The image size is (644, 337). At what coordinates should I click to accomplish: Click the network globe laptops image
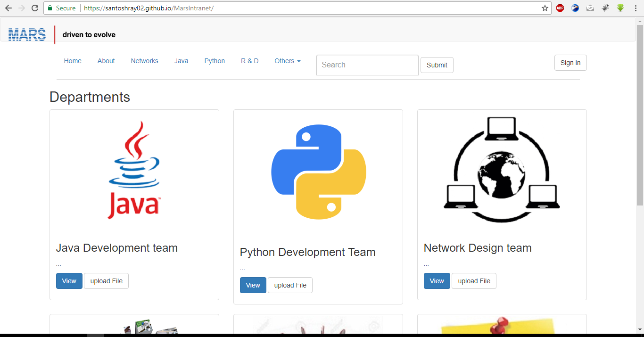coord(502,170)
